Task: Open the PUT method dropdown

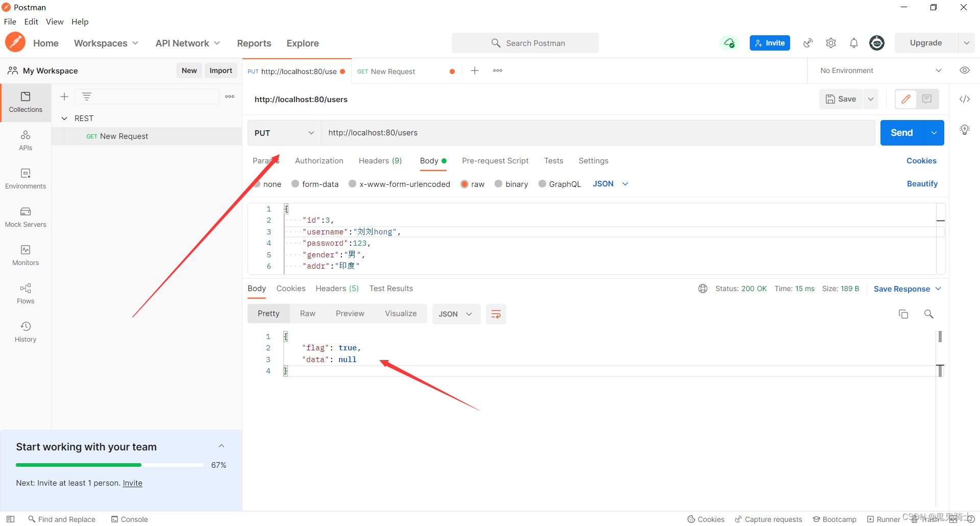Action: pos(284,133)
